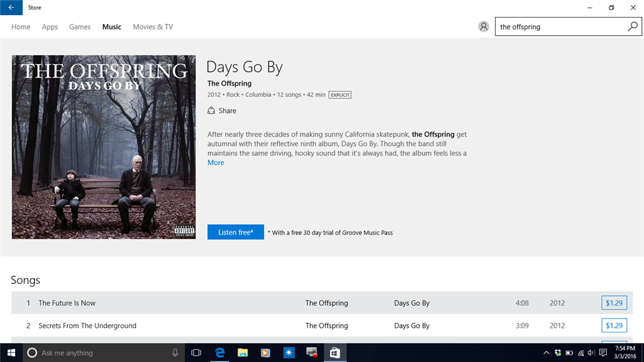Click the Days Go By album cover
The height and width of the screenshot is (362, 644).
click(104, 147)
